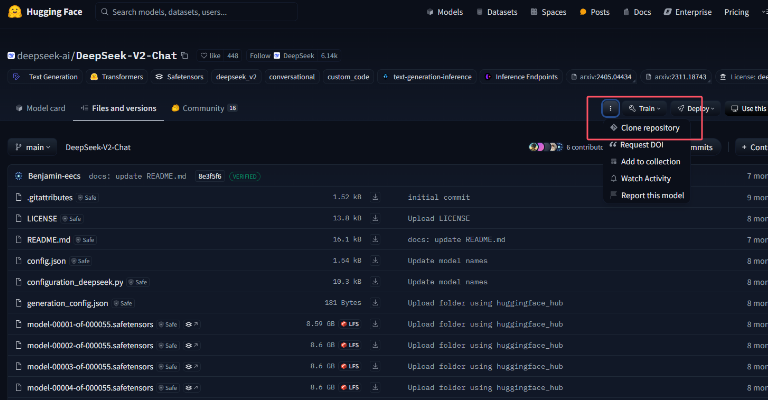The height and width of the screenshot is (406, 769).
Task: Open the Deploy dropdown menu
Action: 697,108
